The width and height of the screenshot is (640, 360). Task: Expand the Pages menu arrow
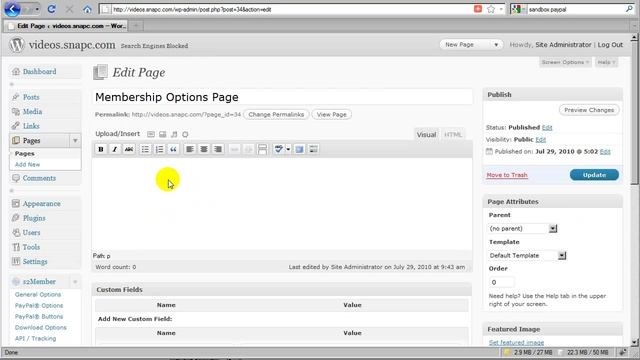coord(75,140)
